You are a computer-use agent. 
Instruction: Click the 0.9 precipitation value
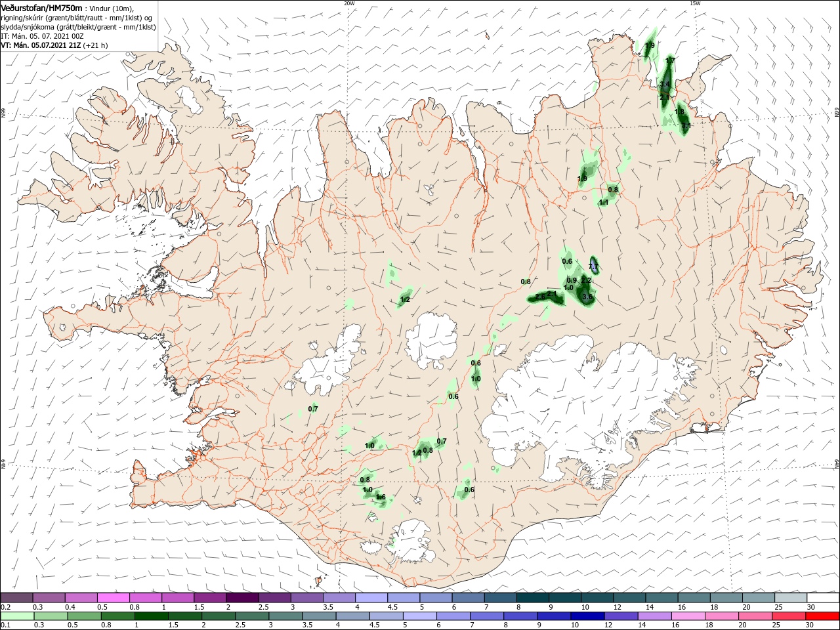572,281
